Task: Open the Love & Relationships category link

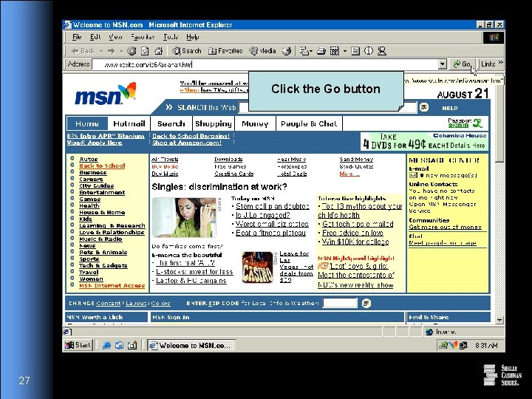Action: coord(112,233)
